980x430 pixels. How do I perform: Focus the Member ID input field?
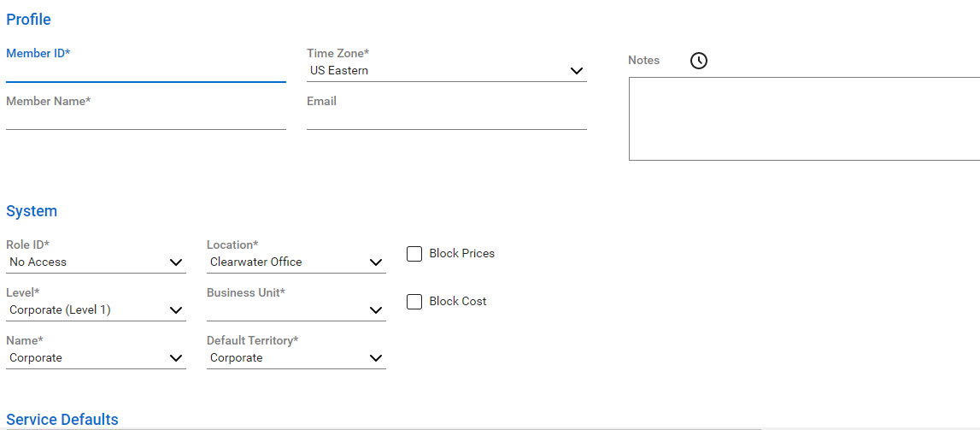click(x=145, y=72)
